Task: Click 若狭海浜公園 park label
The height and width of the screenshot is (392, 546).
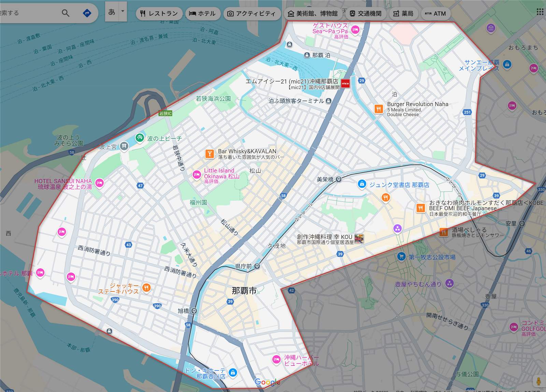Action: pos(213,99)
